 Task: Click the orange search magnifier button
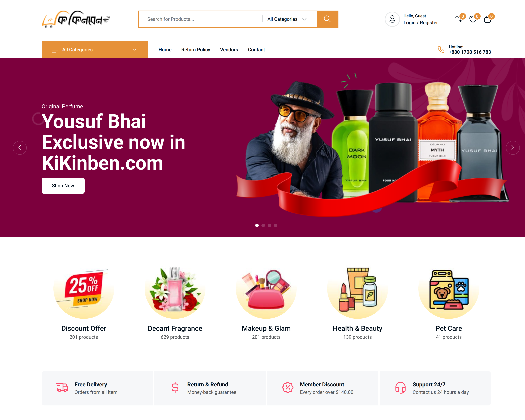click(327, 19)
